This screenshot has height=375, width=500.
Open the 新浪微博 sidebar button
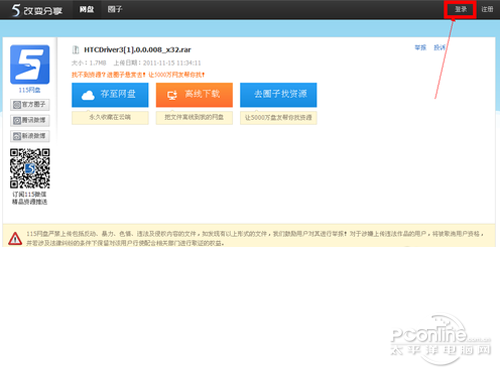click(30, 136)
